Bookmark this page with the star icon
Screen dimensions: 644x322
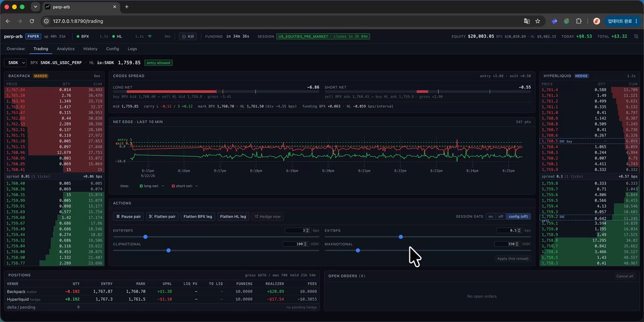point(538,21)
